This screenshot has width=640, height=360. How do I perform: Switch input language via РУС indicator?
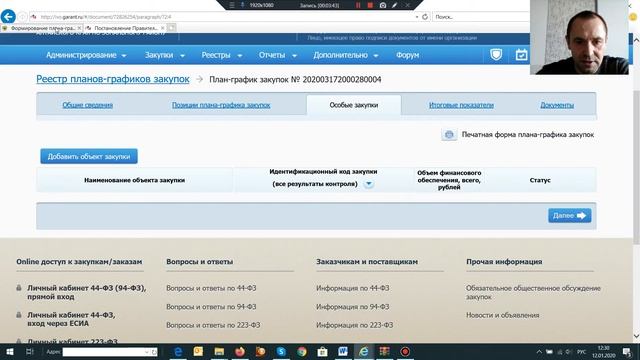click(x=581, y=352)
